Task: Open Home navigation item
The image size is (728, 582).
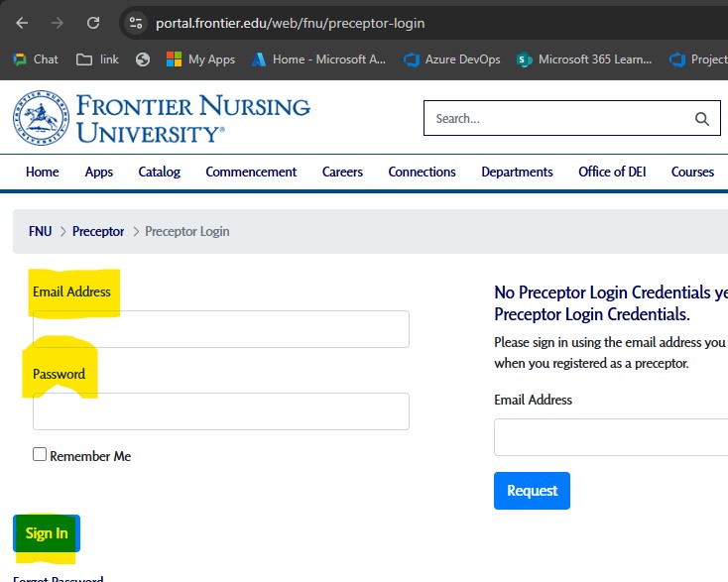Action: pos(43,172)
